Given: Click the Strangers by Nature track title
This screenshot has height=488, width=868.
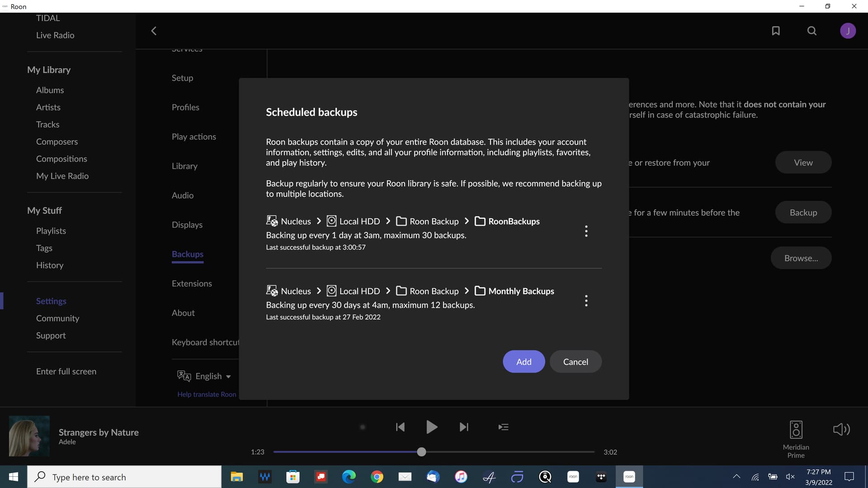Looking at the screenshot, I should (x=99, y=432).
